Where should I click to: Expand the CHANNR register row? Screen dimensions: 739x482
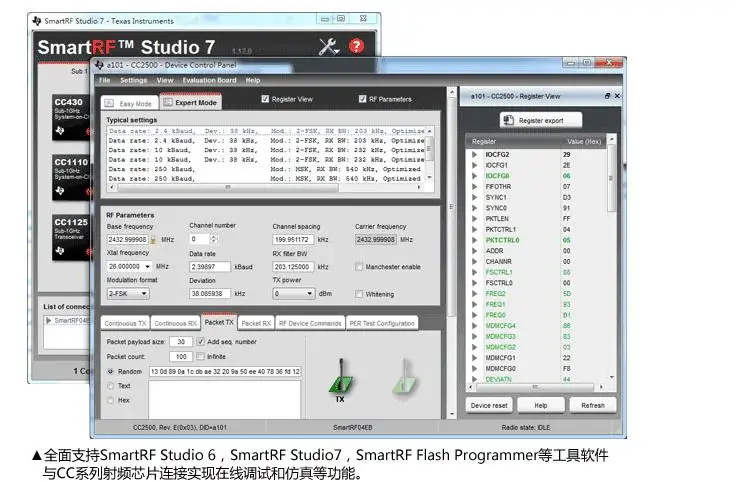click(475, 261)
